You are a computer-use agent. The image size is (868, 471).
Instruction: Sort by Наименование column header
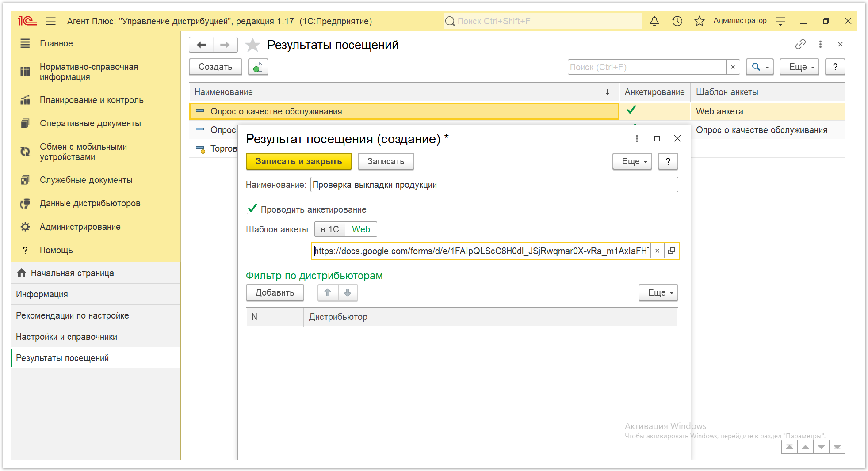pyautogui.click(x=404, y=92)
